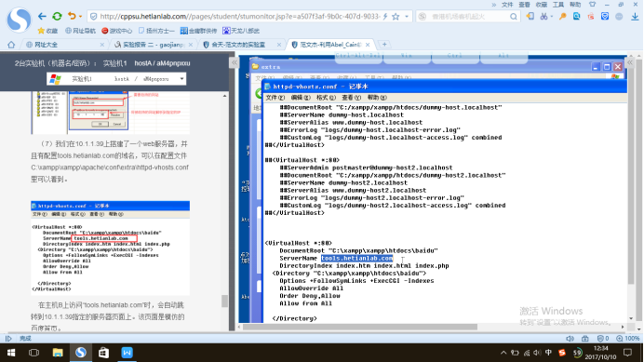Viewport: 644px width, 362px height.
Task: Click the skin shirt icon
Action: coord(592,5)
